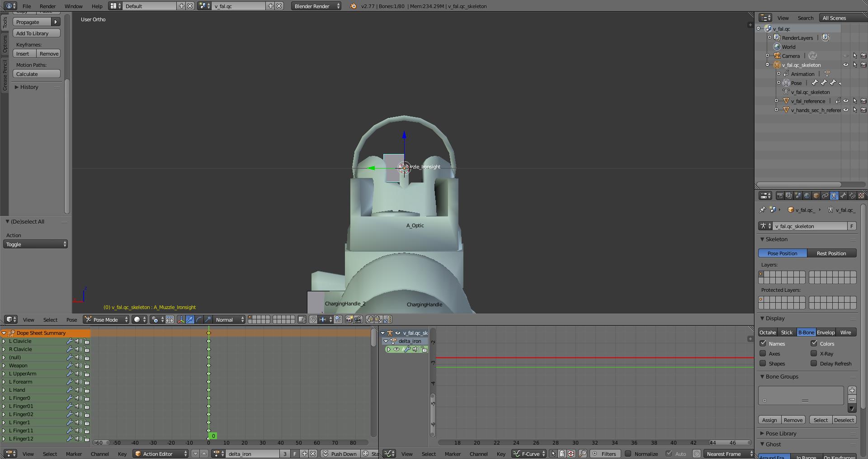
Task: Click the paste flipped pose icon
Action: click(387, 319)
